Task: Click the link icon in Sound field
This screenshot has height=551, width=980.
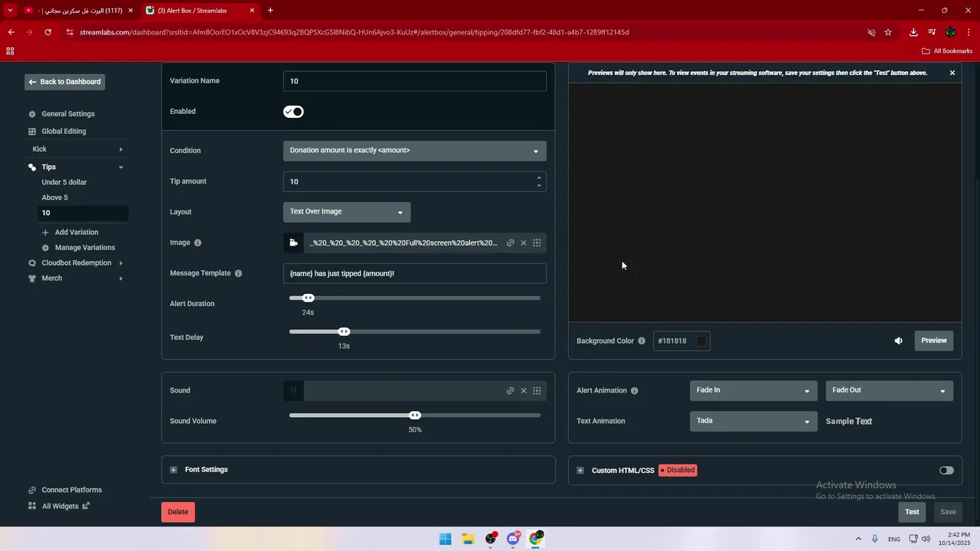Action: [511, 390]
